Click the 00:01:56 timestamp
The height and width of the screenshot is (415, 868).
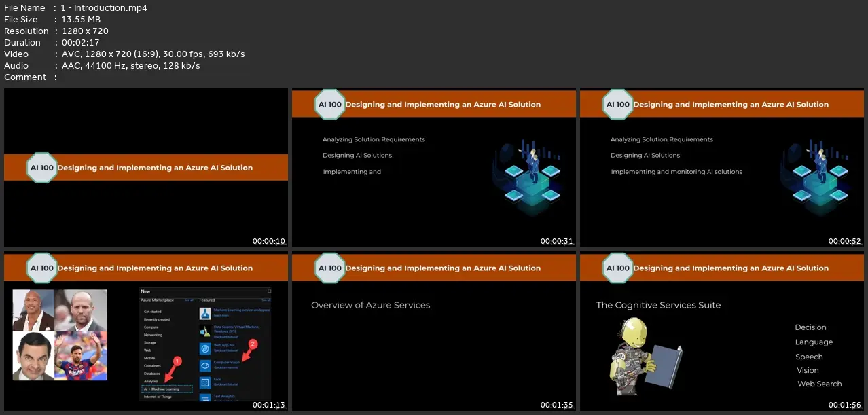pyautogui.click(x=845, y=405)
